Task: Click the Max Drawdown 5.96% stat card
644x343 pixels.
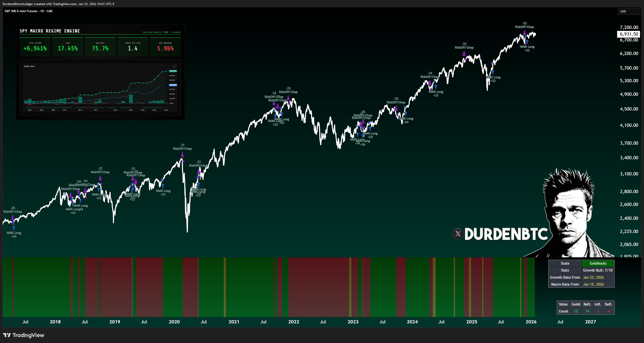Action: coord(165,47)
